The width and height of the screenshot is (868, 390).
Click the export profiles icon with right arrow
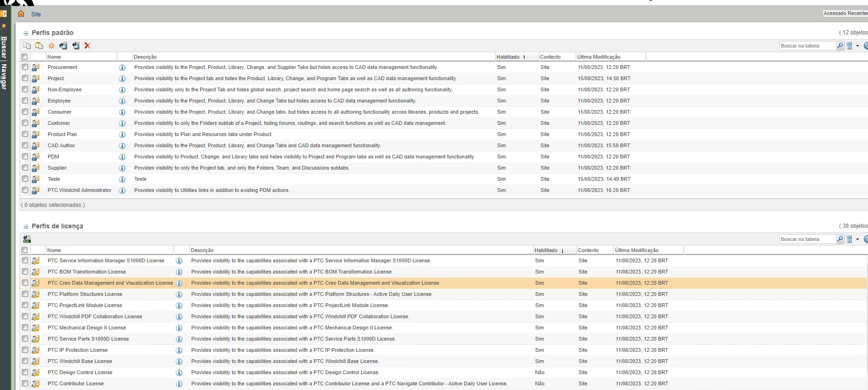[63, 46]
